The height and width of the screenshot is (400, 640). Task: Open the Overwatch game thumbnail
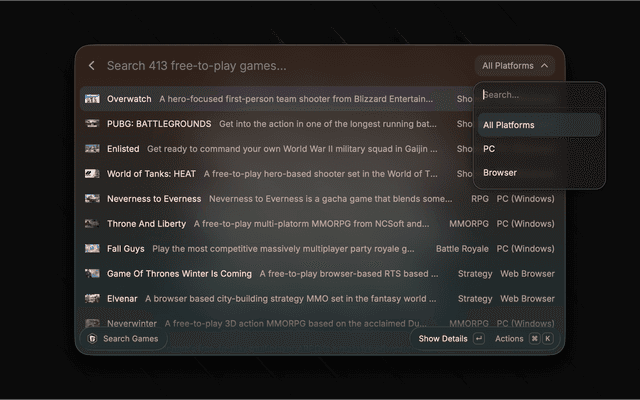click(92, 99)
